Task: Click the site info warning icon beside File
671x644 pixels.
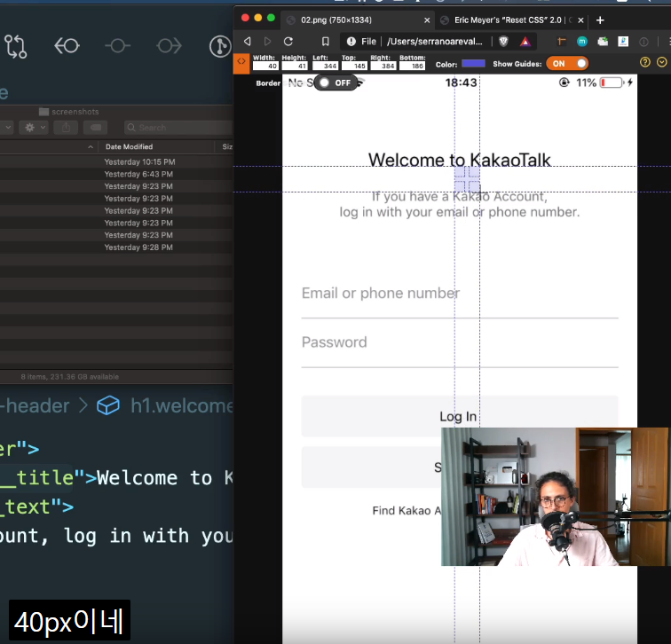Action: (x=351, y=41)
